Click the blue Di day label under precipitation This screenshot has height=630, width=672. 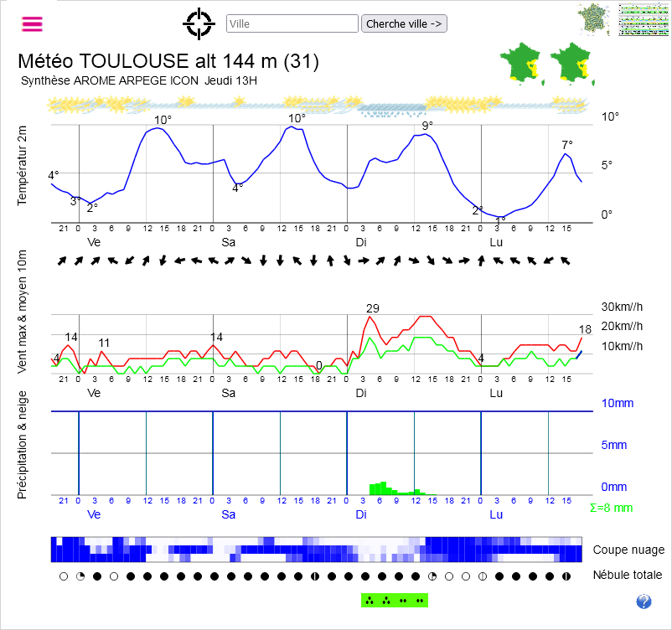[x=361, y=514]
